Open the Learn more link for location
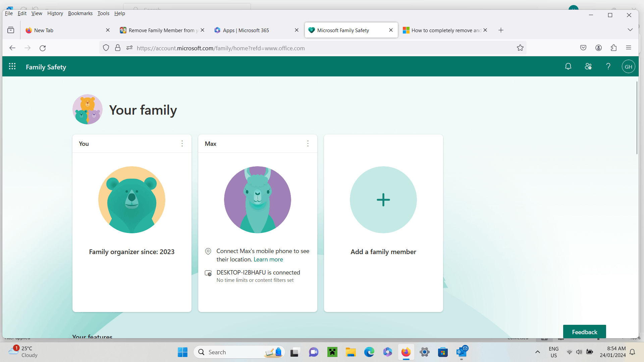The height and width of the screenshot is (362, 644). (x=268, y=259)
